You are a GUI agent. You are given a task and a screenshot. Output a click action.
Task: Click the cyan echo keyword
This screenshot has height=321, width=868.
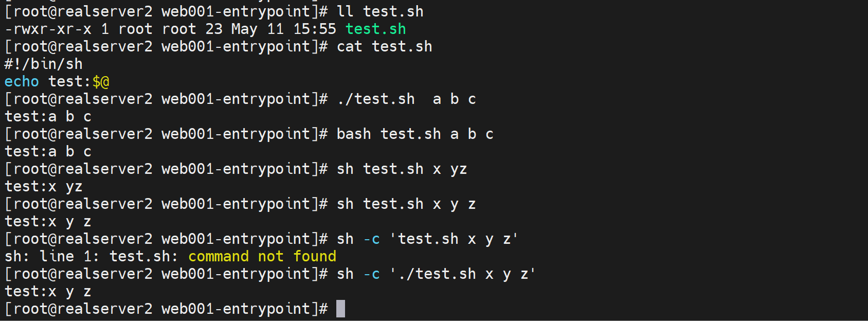(22, 82)
